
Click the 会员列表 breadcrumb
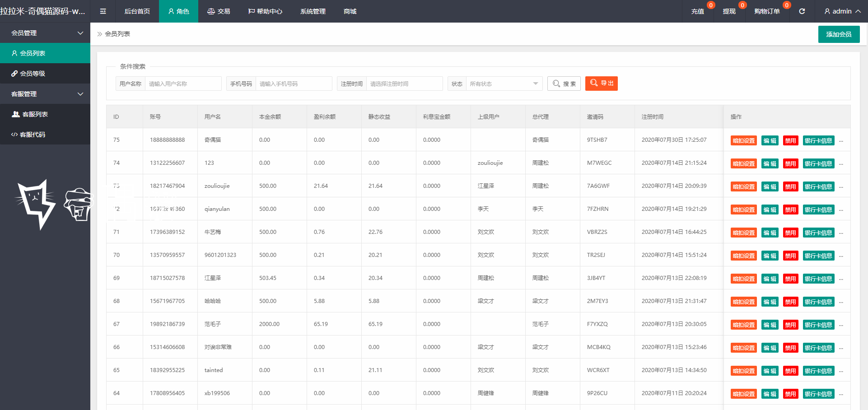pyautogui.click(x=117, y=34)
